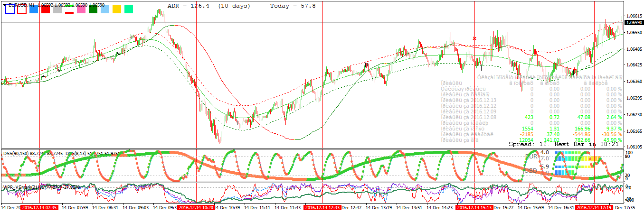
Task: Click the red outlined square button
Action: tap(22, 9)
